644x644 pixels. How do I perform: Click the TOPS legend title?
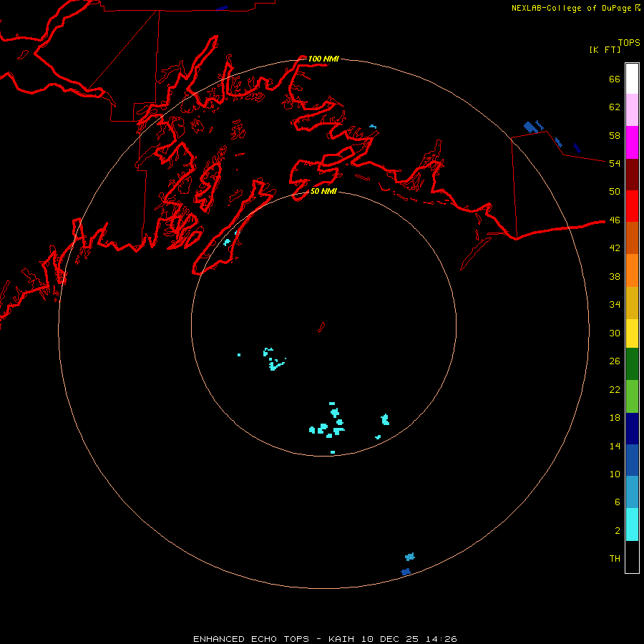pyautogui.click(x=629, y=42)
